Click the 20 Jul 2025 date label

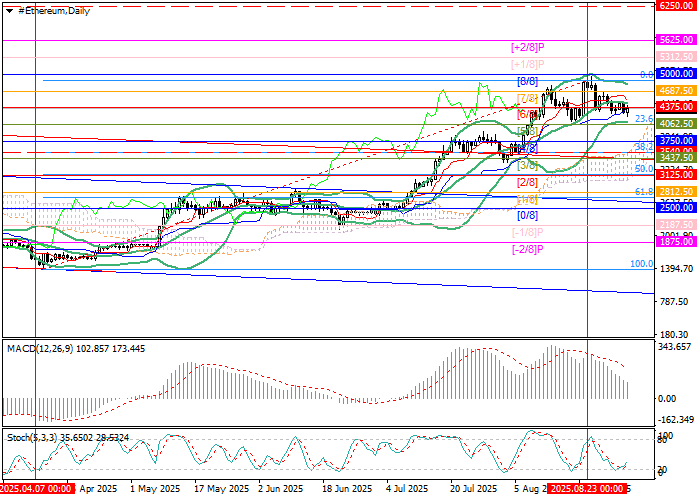coord(474,488)
